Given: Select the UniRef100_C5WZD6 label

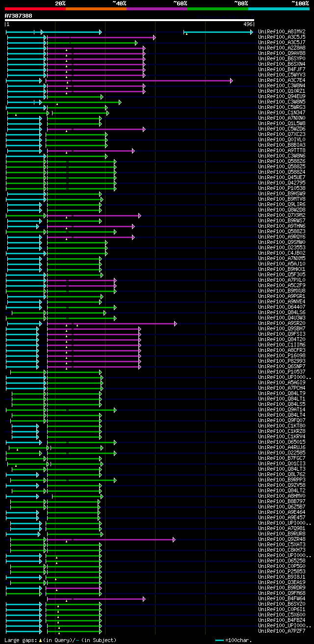Looking at the screenshot, I should (283, 129).
